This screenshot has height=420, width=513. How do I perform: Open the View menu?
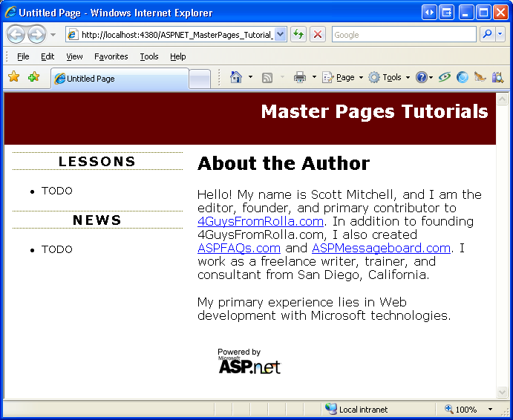tap(74, 56)
